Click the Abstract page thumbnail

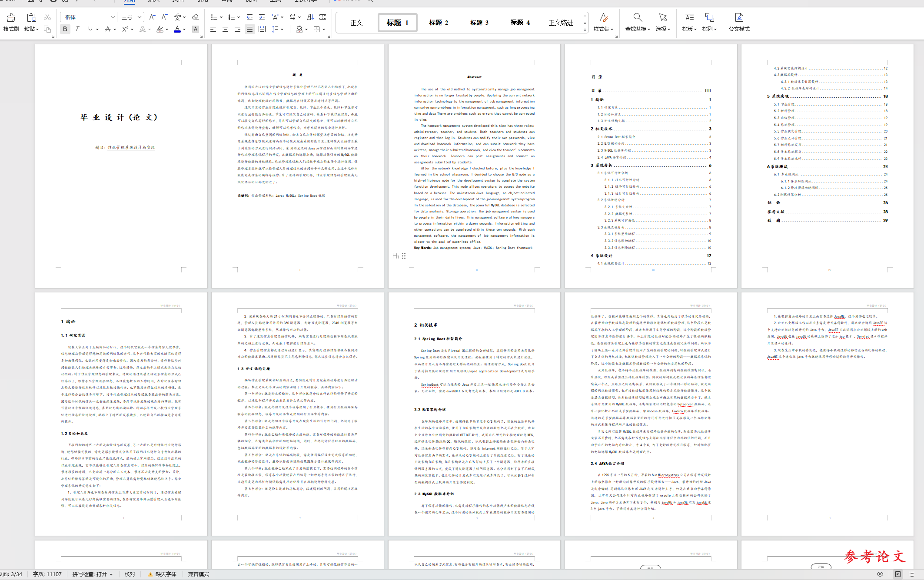(x=474, y=166)
